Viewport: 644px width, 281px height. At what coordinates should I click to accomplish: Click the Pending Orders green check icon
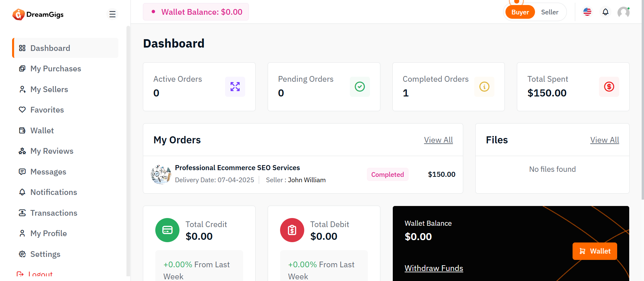point(360,87)
